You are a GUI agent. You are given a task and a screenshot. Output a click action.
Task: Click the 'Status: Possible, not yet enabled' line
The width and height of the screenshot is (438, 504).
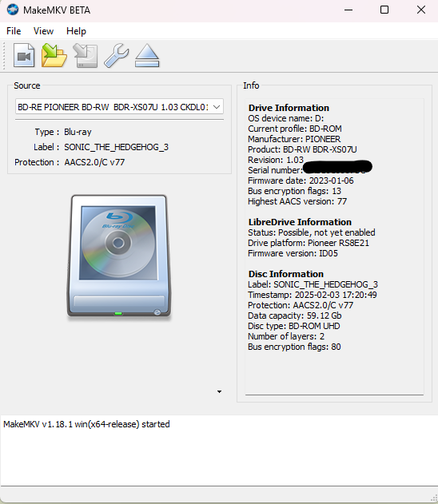[x=312, y=232]
